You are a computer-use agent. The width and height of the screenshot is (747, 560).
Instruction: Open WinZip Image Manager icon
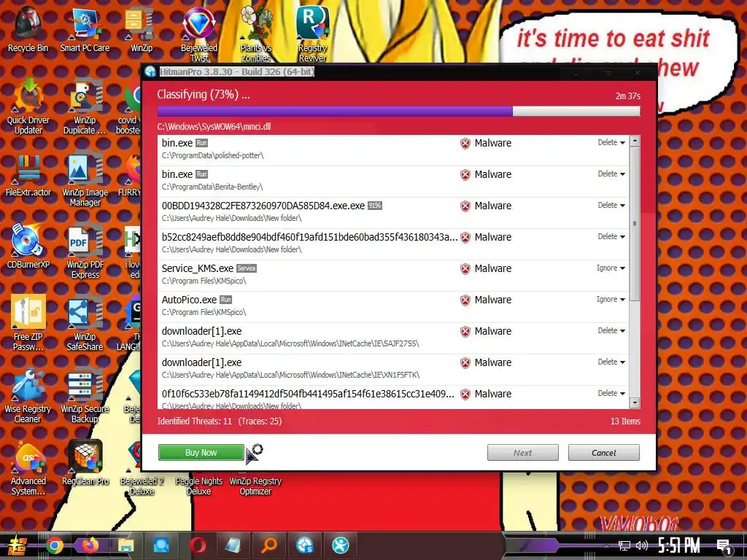click(85, 180)
